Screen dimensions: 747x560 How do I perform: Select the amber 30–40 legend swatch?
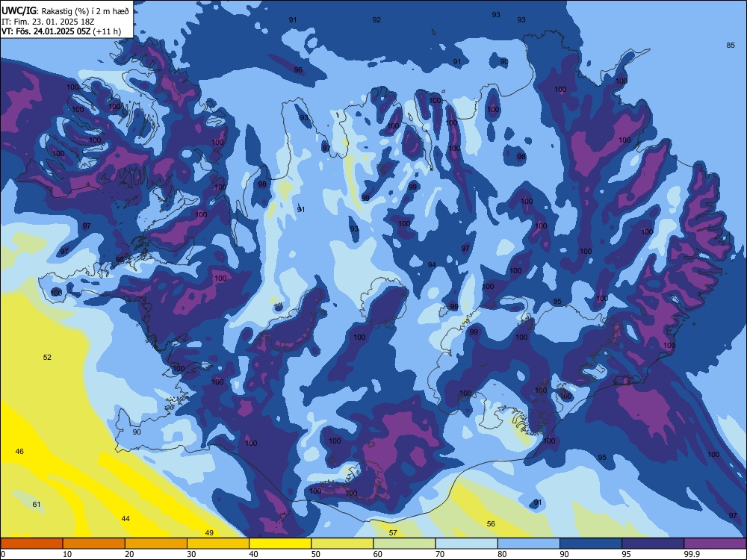tap(218, 544)
